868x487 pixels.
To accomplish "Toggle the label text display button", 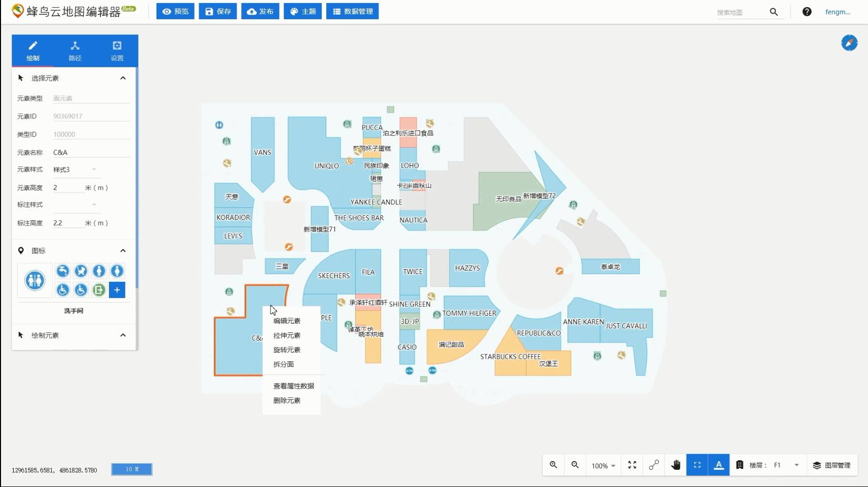I will point(719,465).
